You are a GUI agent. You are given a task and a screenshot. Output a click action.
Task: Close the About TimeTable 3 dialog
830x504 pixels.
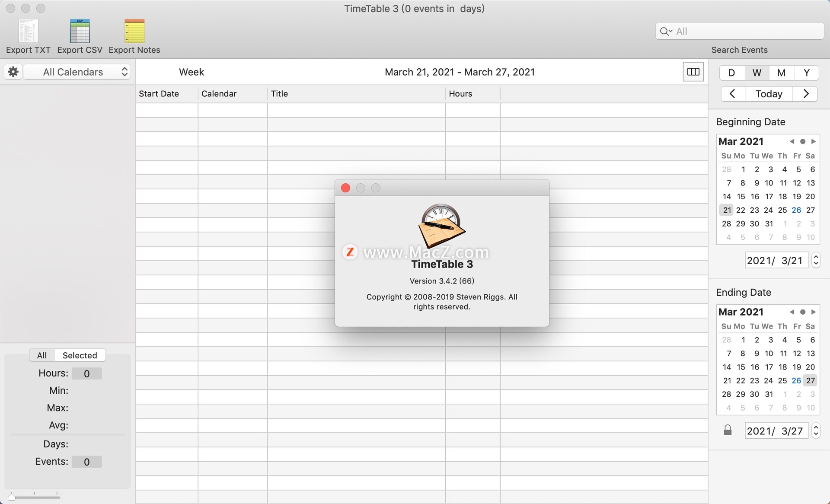tap(345, 188)
